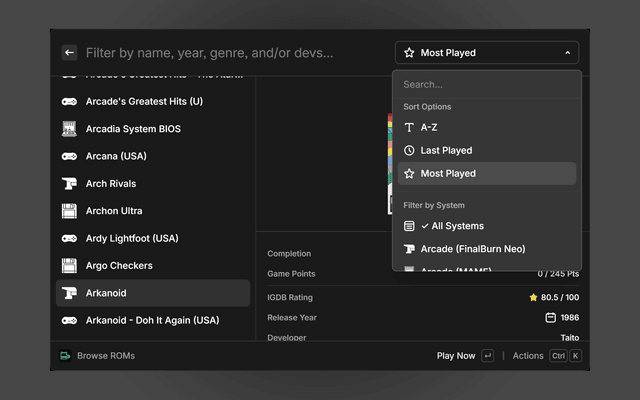This screenshot has height=400, width=640.
Task: Click the Sort Options heading
Action: coord(427,107)
